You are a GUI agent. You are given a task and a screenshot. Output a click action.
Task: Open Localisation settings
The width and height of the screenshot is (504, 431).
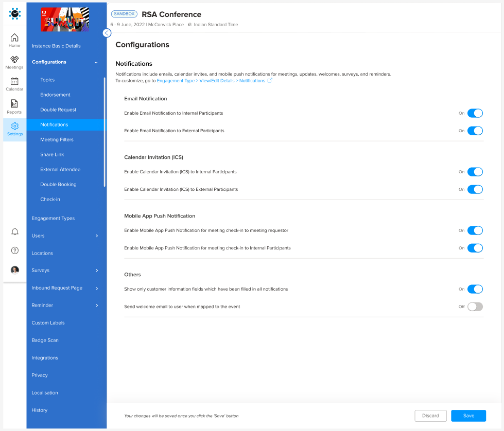(x=45, y=392)
